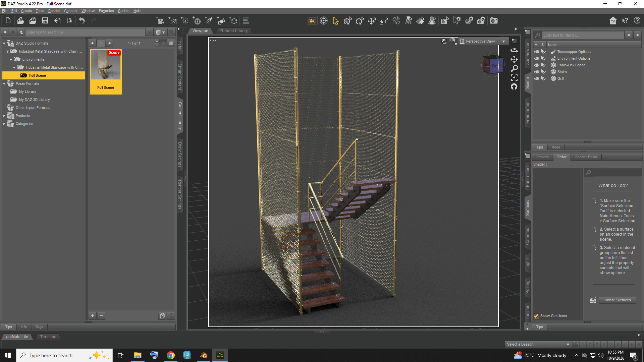Click the Render camera icon
644x362 pixels.
pos(493,21)
